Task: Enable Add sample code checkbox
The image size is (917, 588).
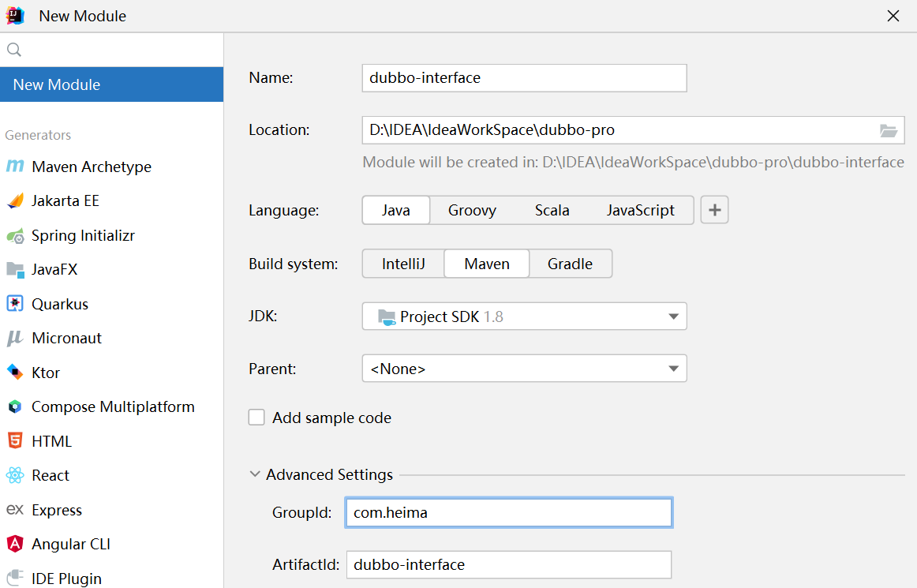Action: [256, 418]
